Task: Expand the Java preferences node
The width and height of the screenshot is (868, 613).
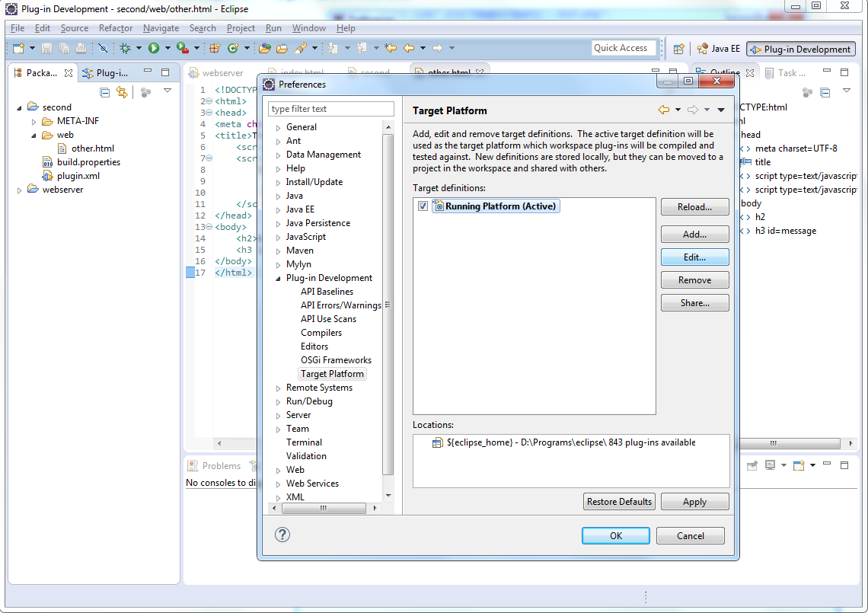Action: pos(279,196)
